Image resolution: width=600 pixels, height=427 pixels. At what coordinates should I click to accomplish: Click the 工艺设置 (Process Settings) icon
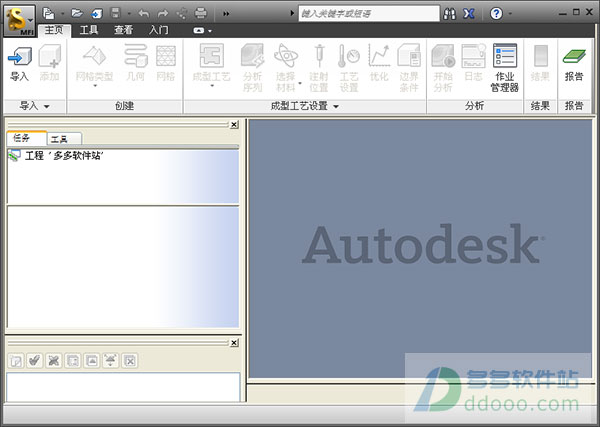tap(349, 68)
